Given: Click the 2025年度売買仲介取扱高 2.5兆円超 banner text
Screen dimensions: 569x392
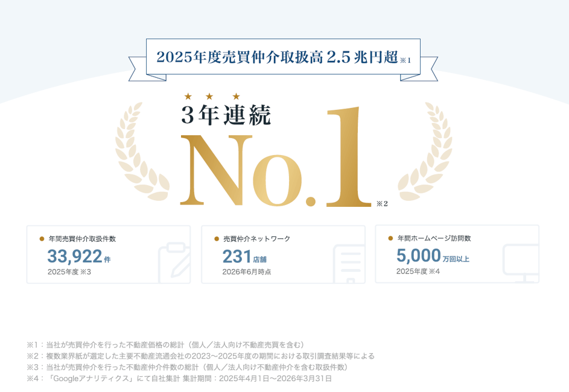Looking at the screenshot, I should 277,57.
